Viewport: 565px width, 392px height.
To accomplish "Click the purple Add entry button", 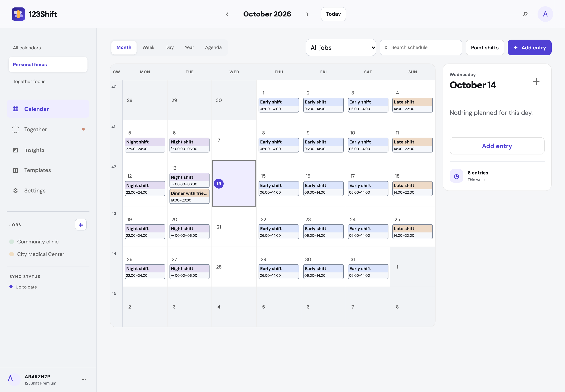I will click(x=529, y=47).
